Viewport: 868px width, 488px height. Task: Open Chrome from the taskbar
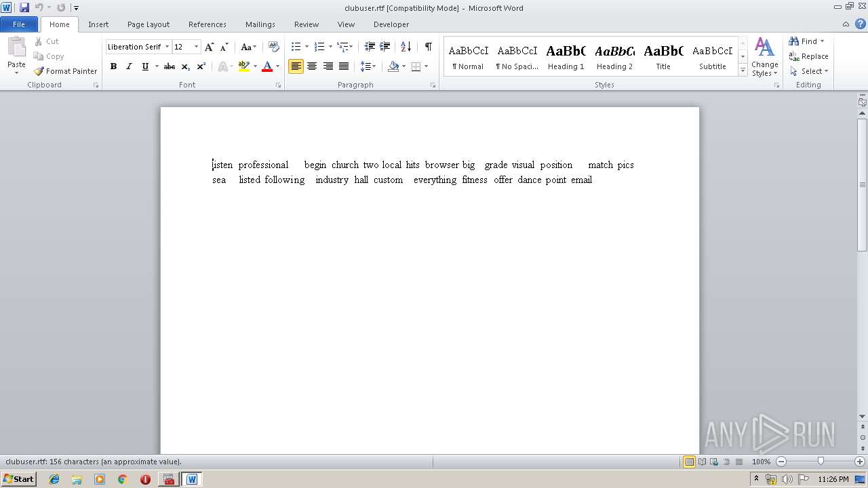122,479
